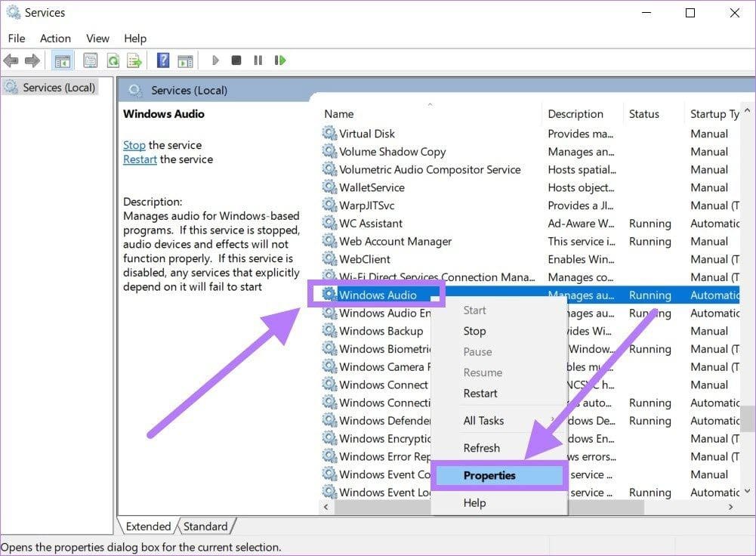This screenshot has height=556, width=756.
Task: Choose Refresh in the context menu
Action: tap(498, 448)
